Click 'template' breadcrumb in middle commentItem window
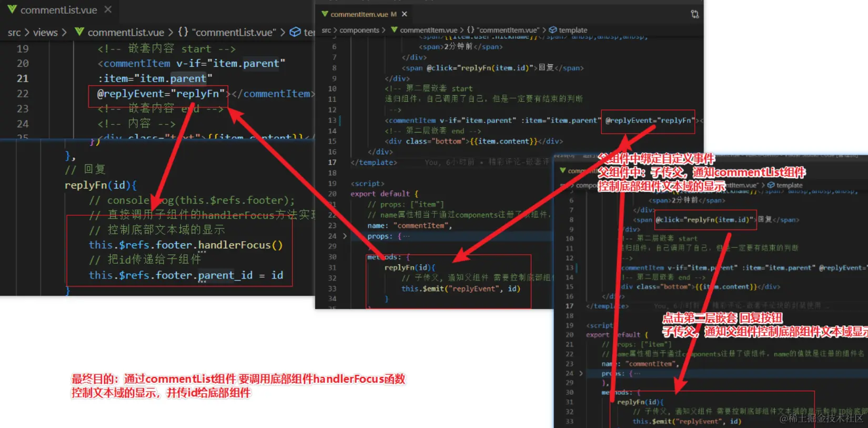The width and height of the screenshot is (868, 428). [573, 30]
